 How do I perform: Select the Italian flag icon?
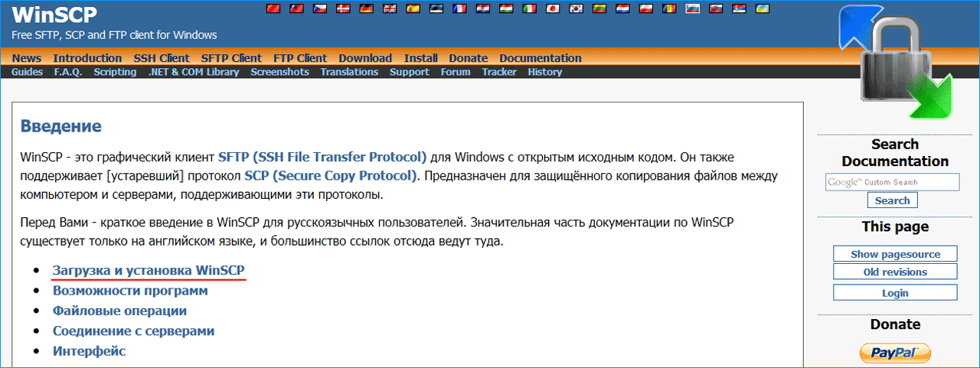click(530, 9)
